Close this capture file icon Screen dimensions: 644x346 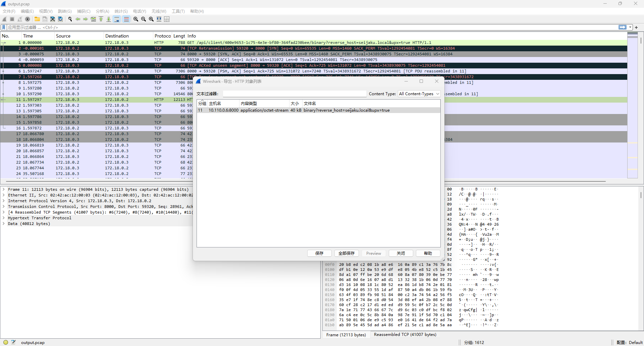[53, 19]
